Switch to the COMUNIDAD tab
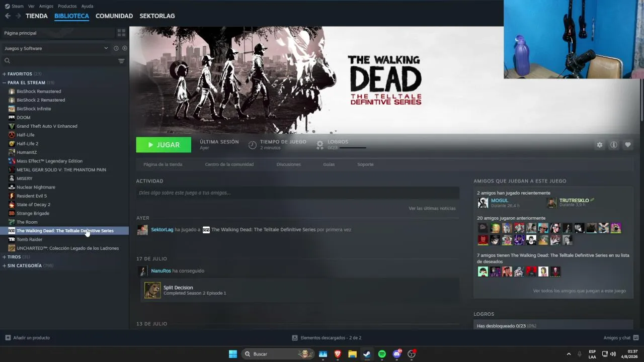The height and width of the screenshot is (362, 644). tap(114, 16)
